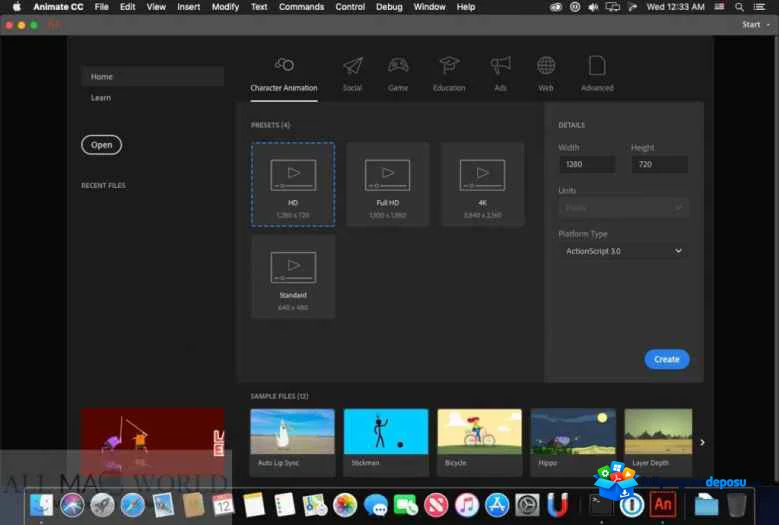Screen dimensions: 779x525
Task: Open the Bicycle sample file
Action: coord(479,442)
